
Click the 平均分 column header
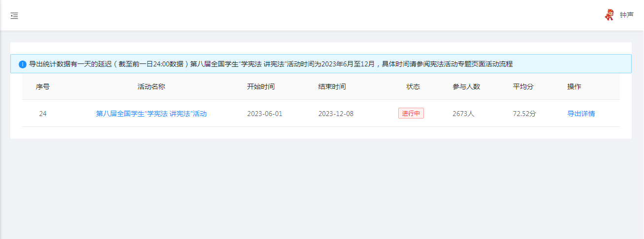pyautogui.click(x=523, y=87)
